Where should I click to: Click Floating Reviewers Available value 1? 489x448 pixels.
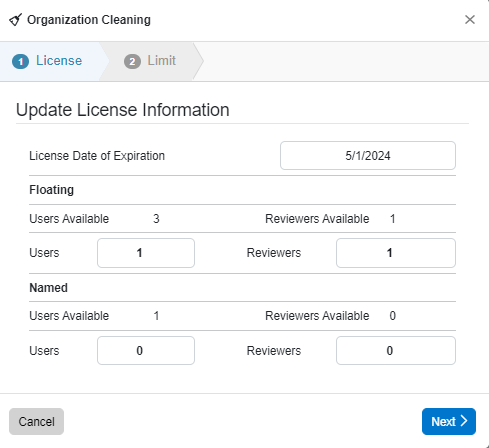pos(393,219)
